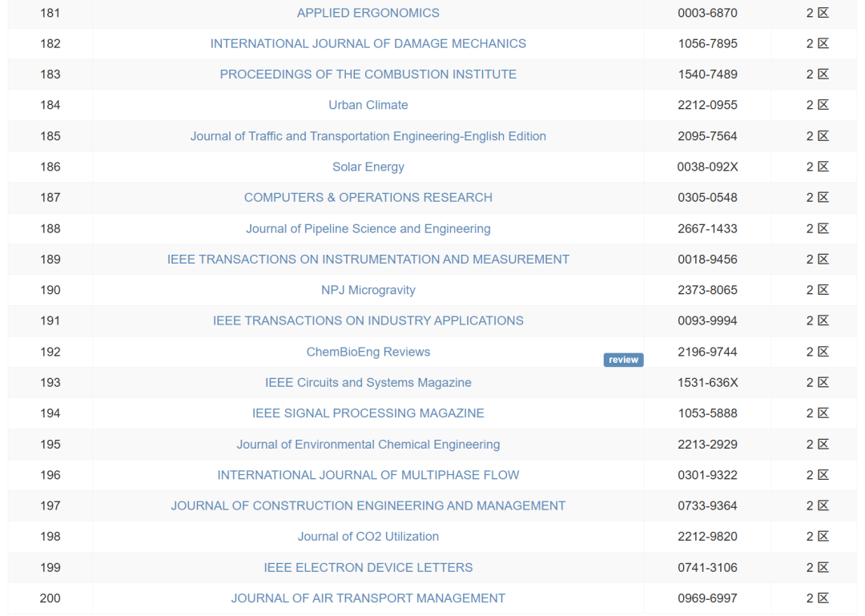
Task: Click row number 185
Action: pos(50,136)
